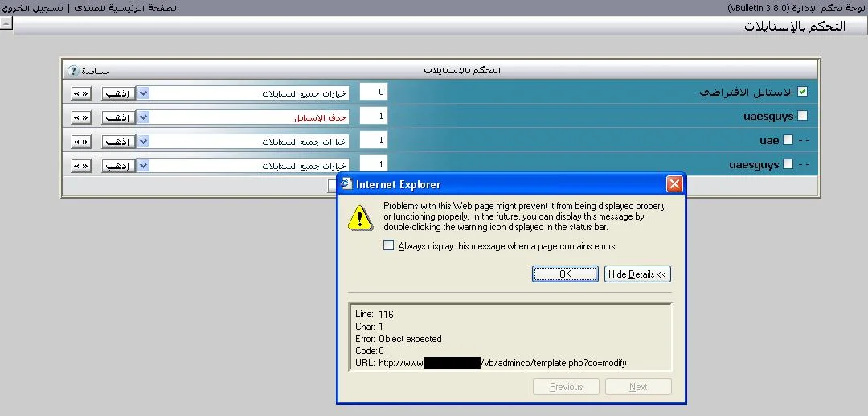Open the options dropdown in first style row

[143, 93]
